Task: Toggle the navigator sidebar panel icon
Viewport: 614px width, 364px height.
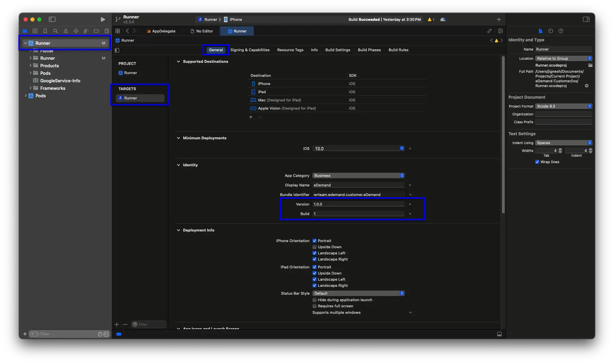Action: click(x=52, y=19)
